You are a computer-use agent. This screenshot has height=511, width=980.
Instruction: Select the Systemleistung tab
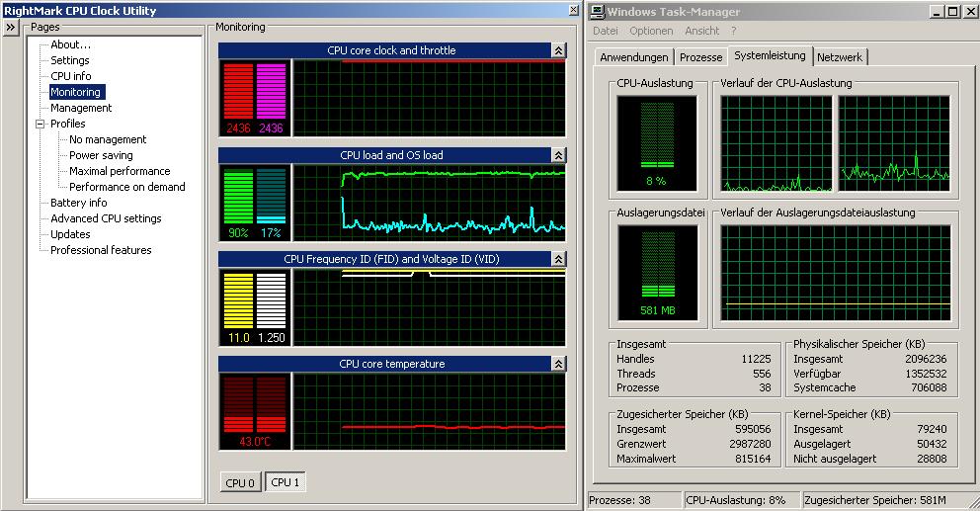[x=770, y=55]
